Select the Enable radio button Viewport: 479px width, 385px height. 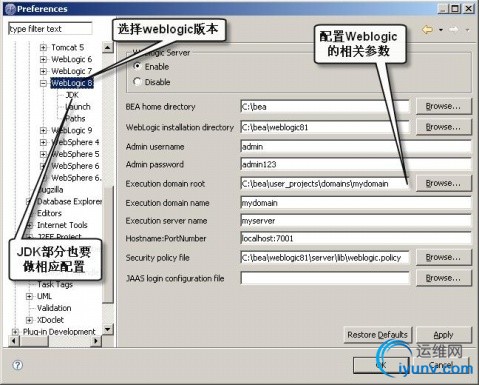click(x=137, y=66)
